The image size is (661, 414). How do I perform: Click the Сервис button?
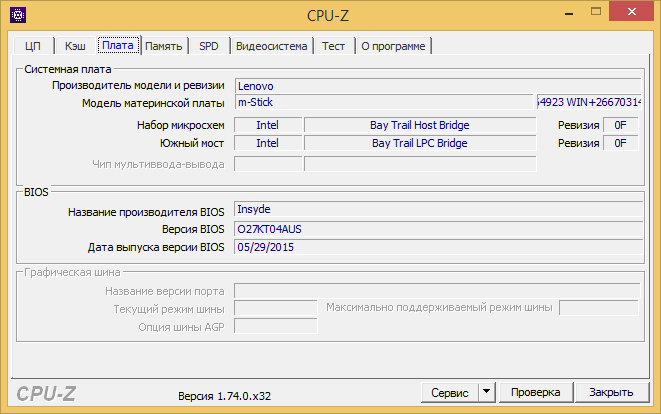449,392
